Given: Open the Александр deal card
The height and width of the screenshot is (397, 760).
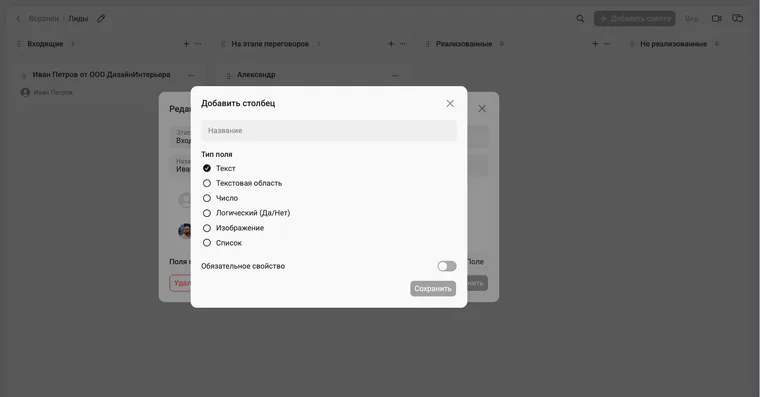Looking at the screenshot, I should (x=256, y=75).
